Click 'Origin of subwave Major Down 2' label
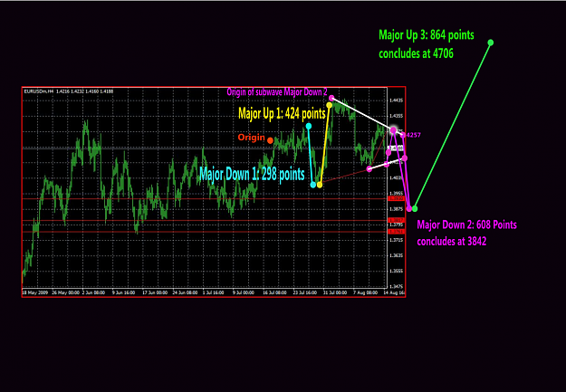 pos(277,92)
